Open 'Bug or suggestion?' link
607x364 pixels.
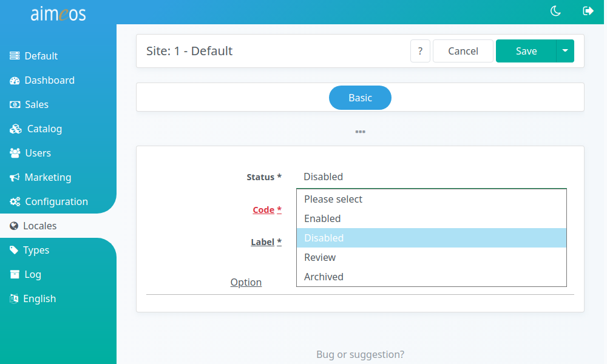360,355
